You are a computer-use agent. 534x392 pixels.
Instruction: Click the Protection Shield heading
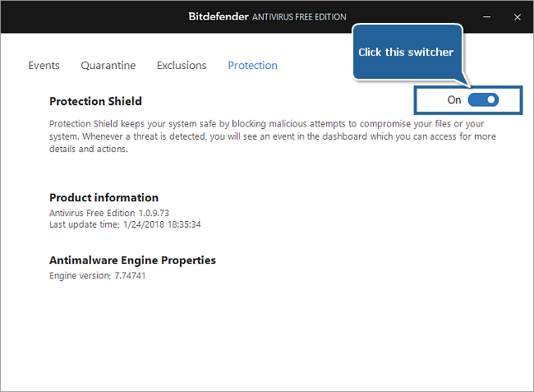pyautogui.click(x=95, y=101)
